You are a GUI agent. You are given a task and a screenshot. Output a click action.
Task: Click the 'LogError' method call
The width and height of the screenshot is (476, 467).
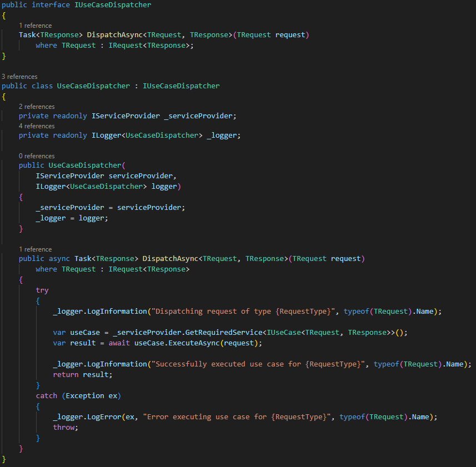tap(104, 417)
